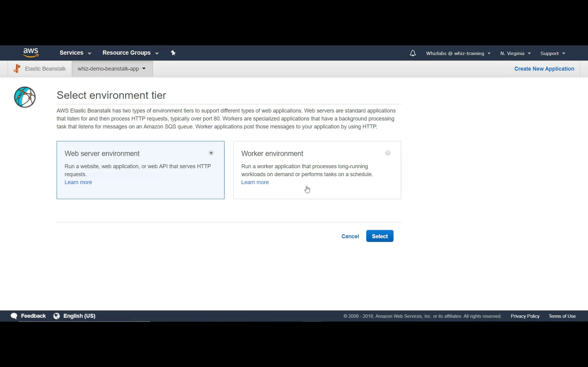
Task: Open the Resource Groups dropdown
Action: point(130,53)
